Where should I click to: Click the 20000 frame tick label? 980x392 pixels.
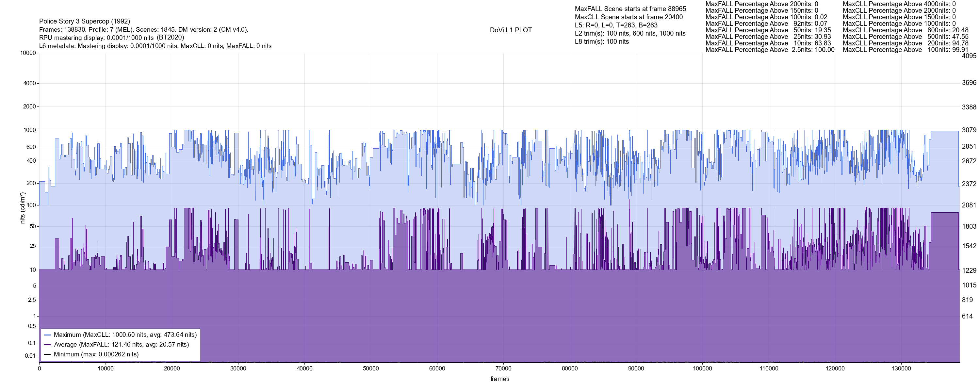click(x=171, y=369)
